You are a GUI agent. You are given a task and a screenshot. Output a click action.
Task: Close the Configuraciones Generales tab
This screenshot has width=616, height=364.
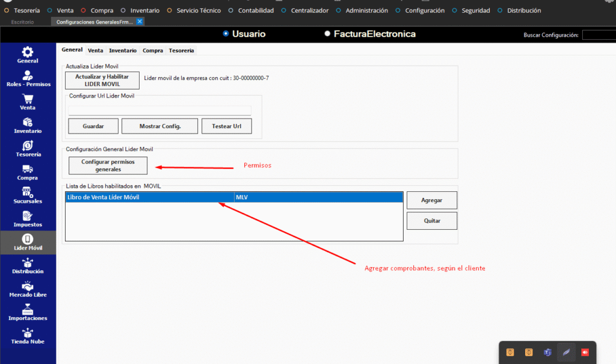[x=140, y=22]
